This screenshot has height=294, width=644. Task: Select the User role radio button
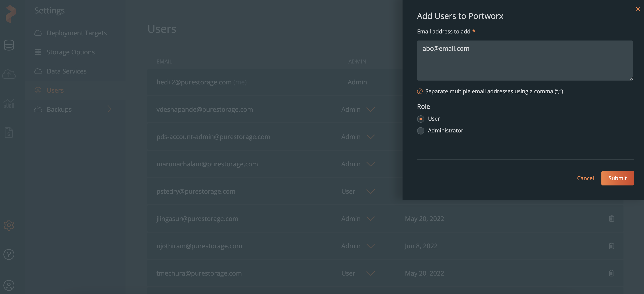click(421, 119)
